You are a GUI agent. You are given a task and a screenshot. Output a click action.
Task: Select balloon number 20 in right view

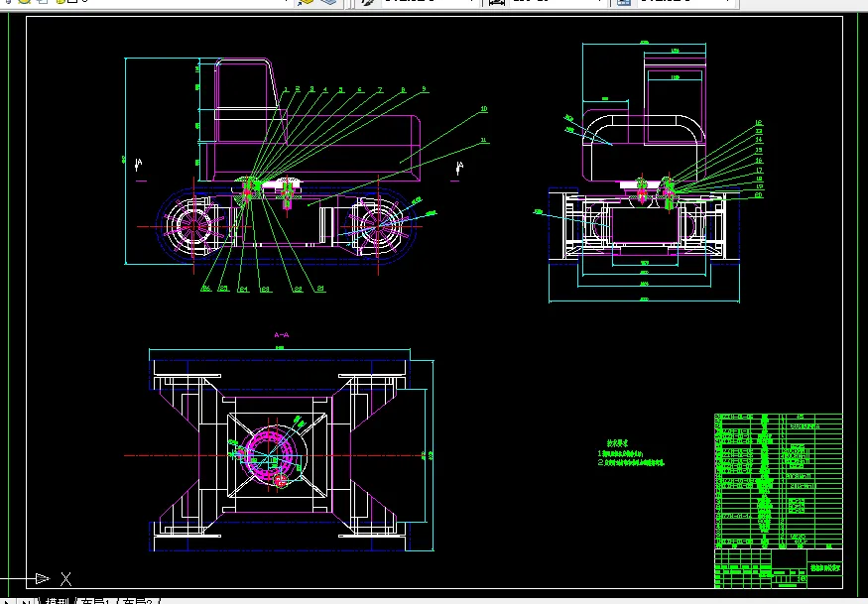click(759, 194)
